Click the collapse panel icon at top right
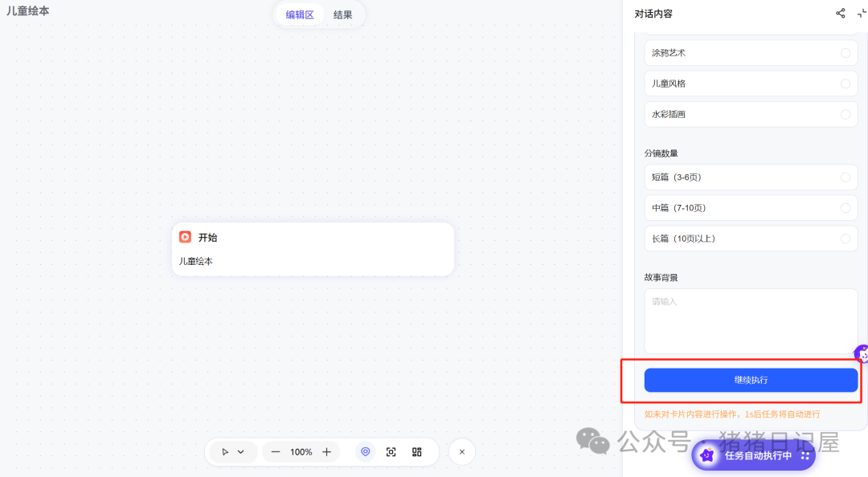This screenshot has width=868, height=477. tap(862, 13)
